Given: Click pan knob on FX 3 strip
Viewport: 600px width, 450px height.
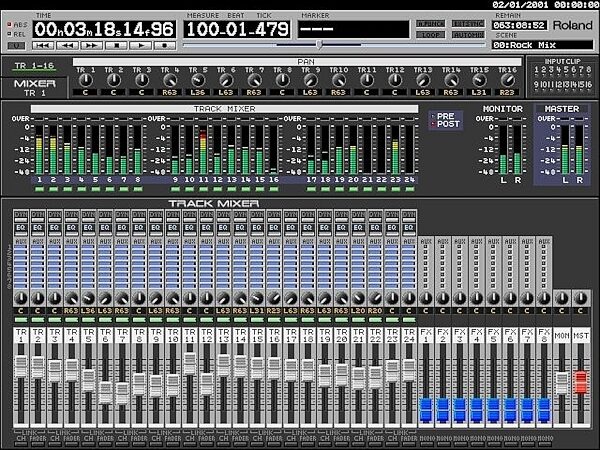Looking at the screenshot, I should 459,298.
